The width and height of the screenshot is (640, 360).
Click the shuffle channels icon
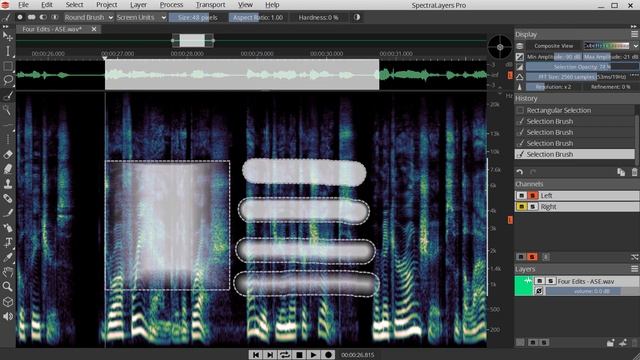[635, 257]
